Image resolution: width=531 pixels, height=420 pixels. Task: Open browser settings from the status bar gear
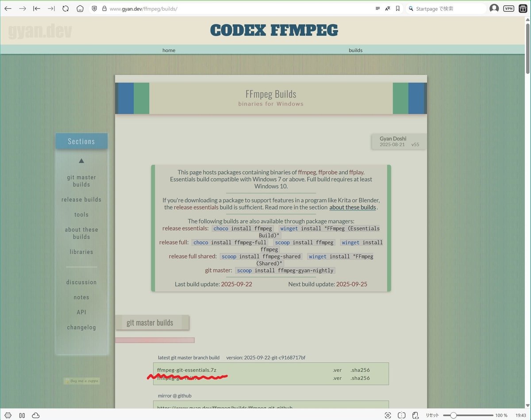(8, 416)
